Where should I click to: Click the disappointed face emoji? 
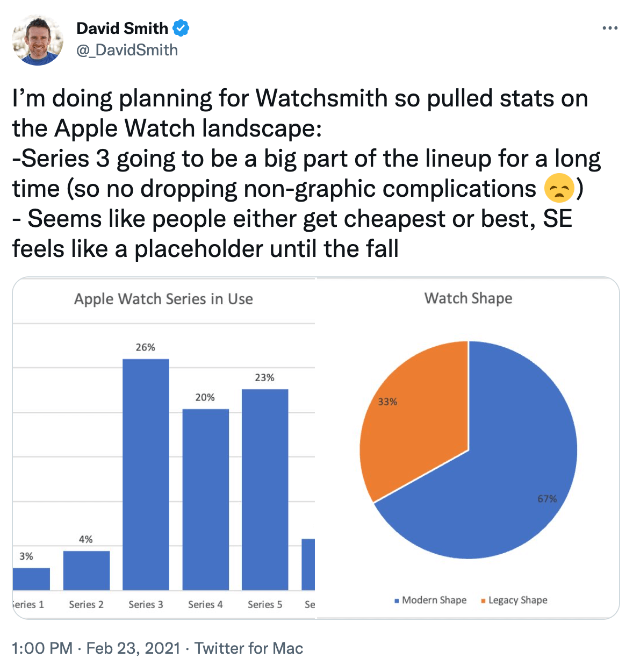[559, 189]
